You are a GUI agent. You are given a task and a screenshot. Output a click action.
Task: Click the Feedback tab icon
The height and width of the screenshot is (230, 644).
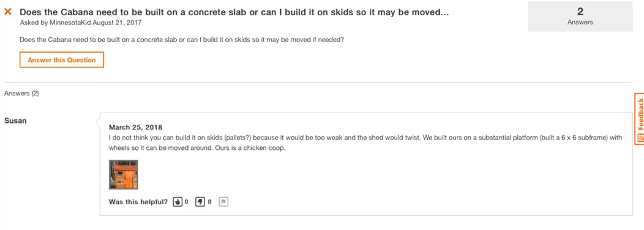click(x=640, y=137)
